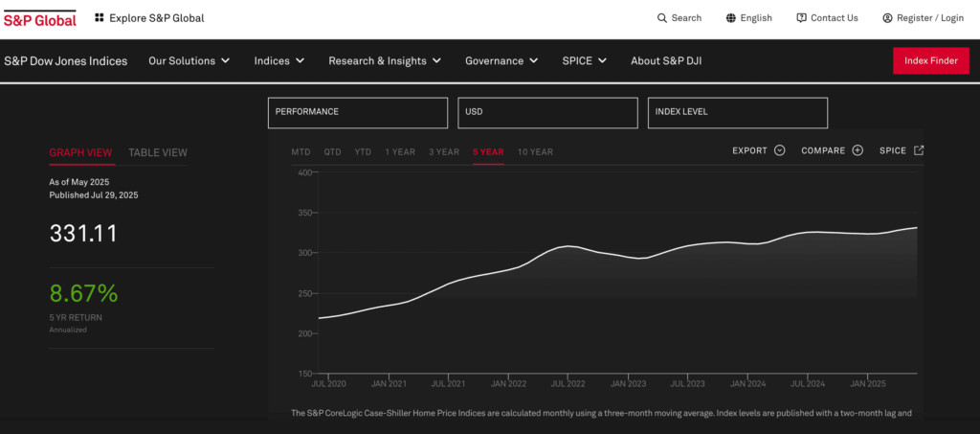Click the Compare plus icon

click(x=857, y=150)
